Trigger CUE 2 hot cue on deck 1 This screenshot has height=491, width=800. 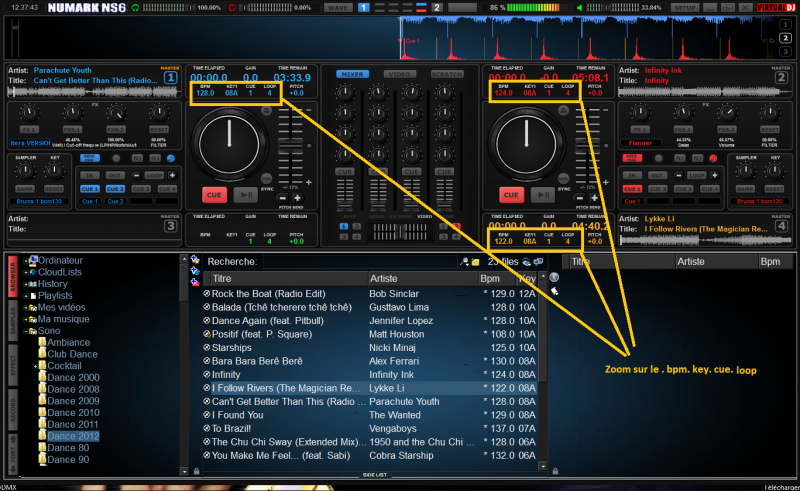click(x=115, y=189)
